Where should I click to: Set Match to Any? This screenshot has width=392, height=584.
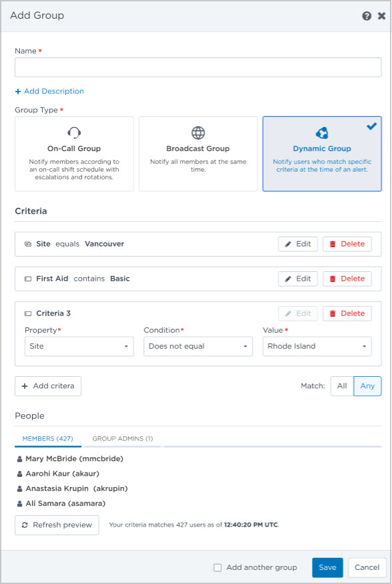[x=367, y=386]
